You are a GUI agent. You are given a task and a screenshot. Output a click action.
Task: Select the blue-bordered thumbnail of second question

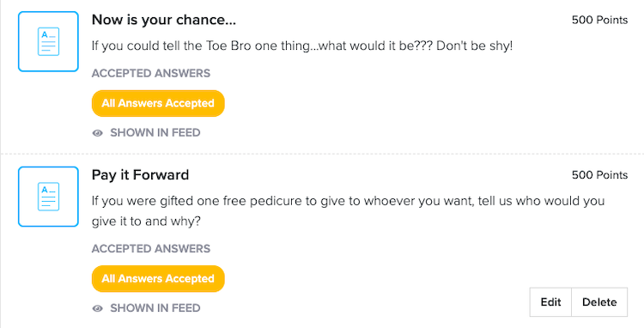coord(48,197)
